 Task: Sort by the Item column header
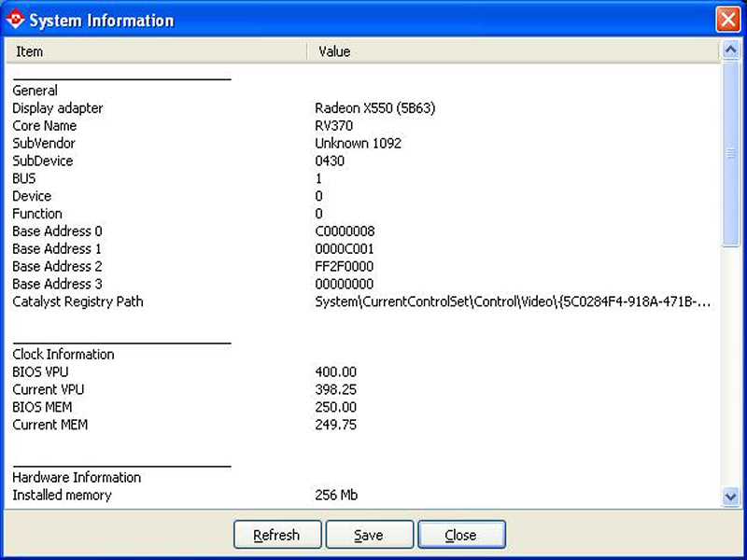[x=156, y=51]
